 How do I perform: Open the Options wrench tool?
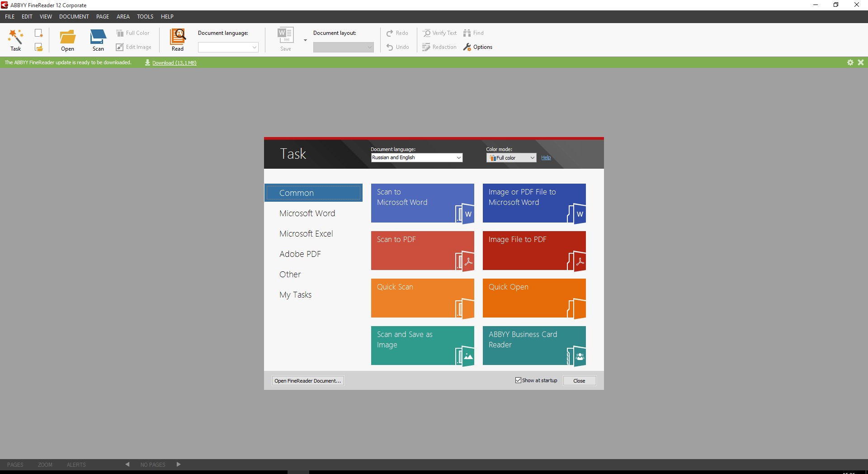478,47
